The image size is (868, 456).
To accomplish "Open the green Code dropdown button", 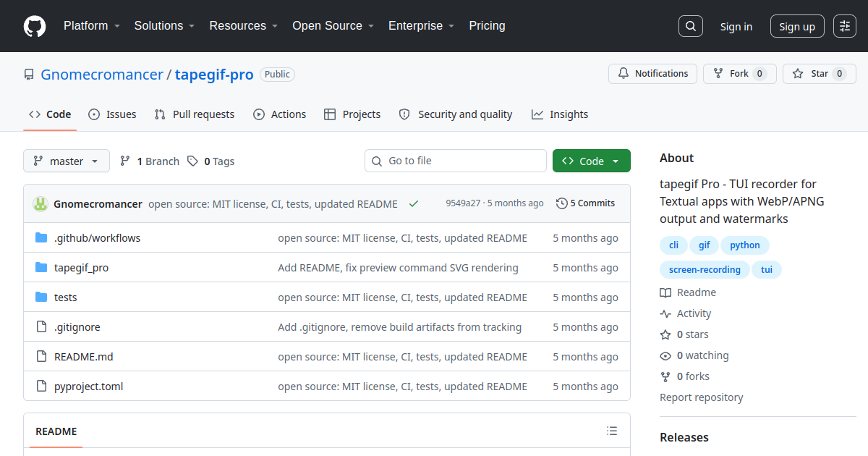I will (x=592, y=161).
